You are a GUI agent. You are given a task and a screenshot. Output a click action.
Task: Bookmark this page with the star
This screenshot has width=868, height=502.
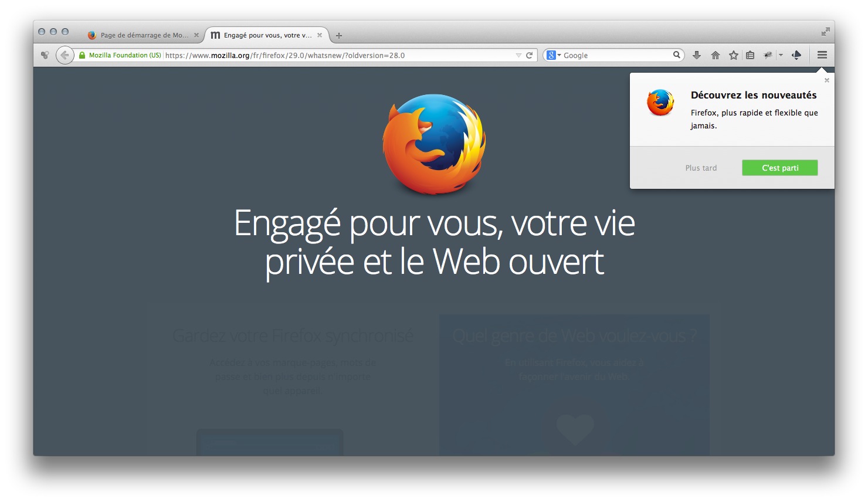click(733, 55)
